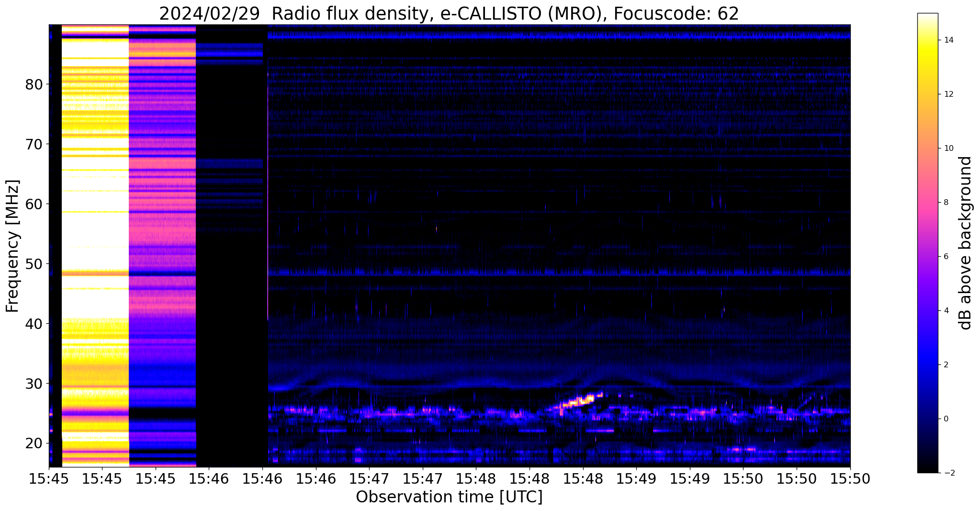
Task: Click the pink-purple band beside the white band
Action: pyautogui.click(x=163, y=246)
